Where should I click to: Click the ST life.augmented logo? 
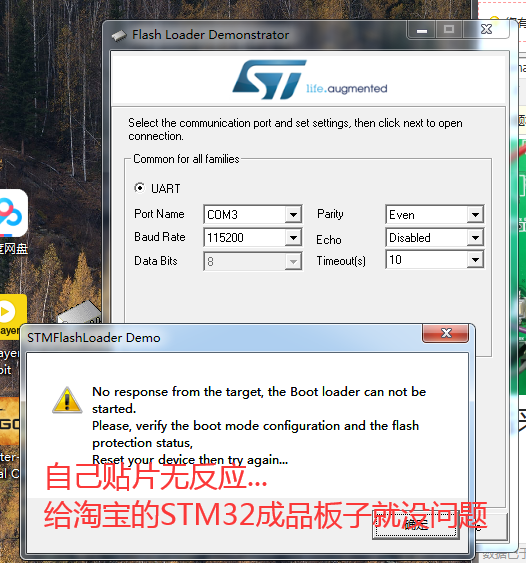pos(309,80)
